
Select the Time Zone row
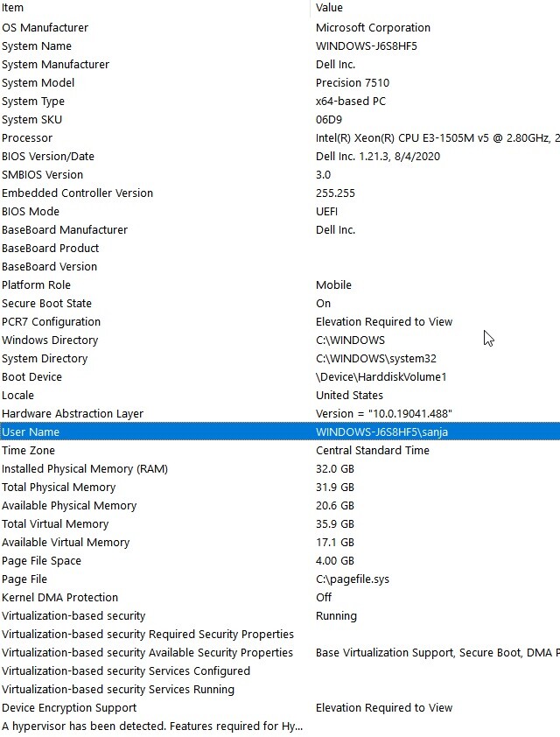tap(280, 450)
